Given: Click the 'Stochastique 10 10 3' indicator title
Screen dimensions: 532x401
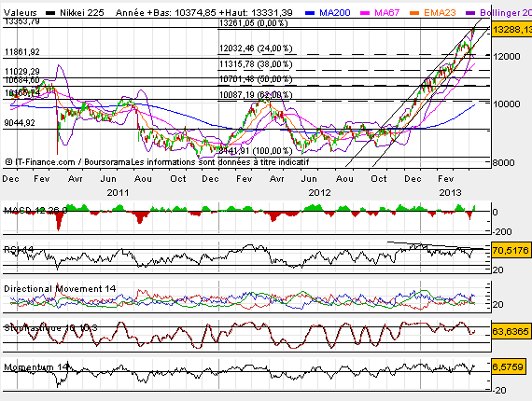Looking at the screenshot, I should pos(50,328).
